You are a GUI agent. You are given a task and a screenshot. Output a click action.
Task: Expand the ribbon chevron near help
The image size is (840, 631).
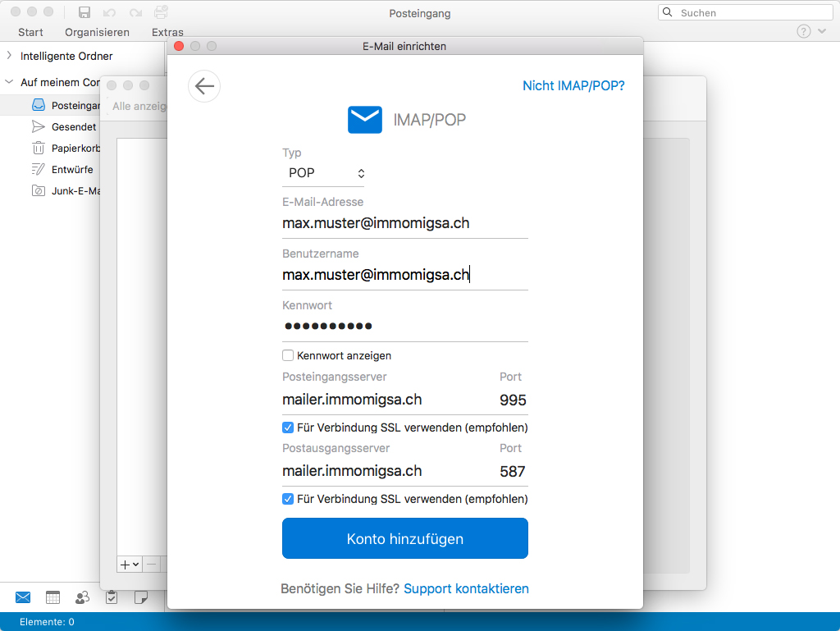(822, 31)
